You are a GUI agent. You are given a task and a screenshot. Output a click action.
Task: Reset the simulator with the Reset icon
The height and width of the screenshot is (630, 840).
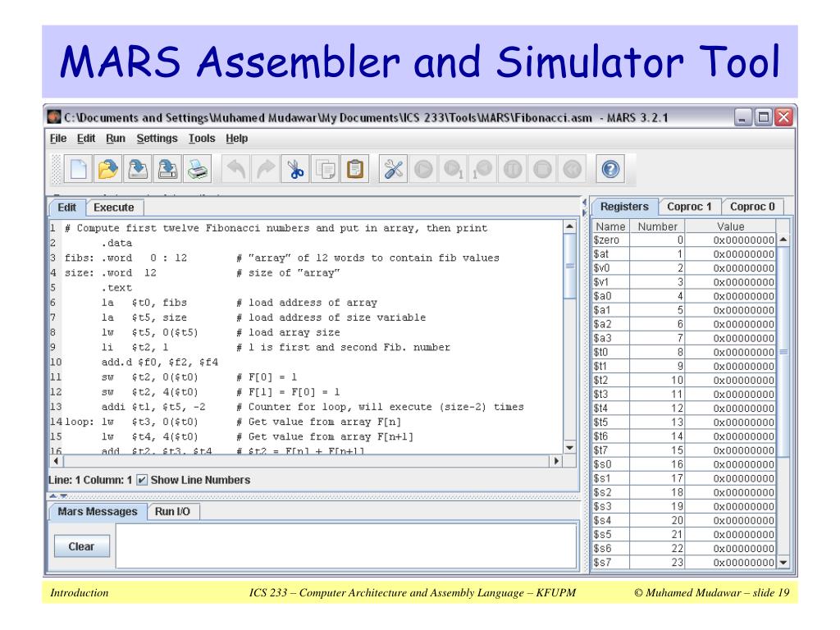point(572,169)
